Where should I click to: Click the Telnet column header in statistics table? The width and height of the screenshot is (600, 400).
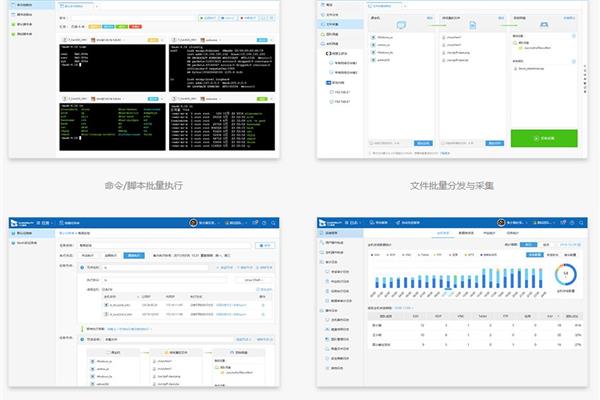coord(483,316)
